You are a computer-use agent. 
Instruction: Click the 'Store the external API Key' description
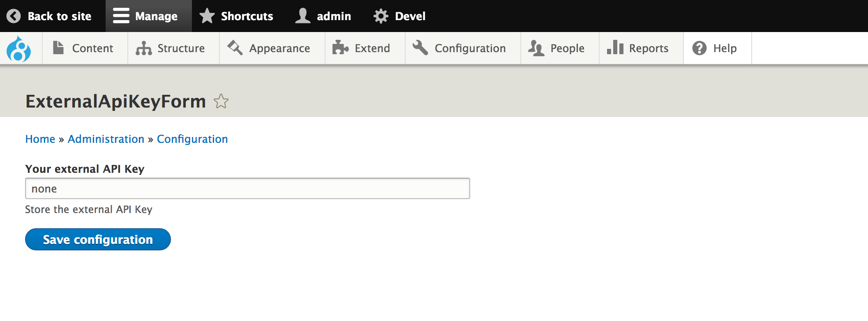click(x=89, y=209)
